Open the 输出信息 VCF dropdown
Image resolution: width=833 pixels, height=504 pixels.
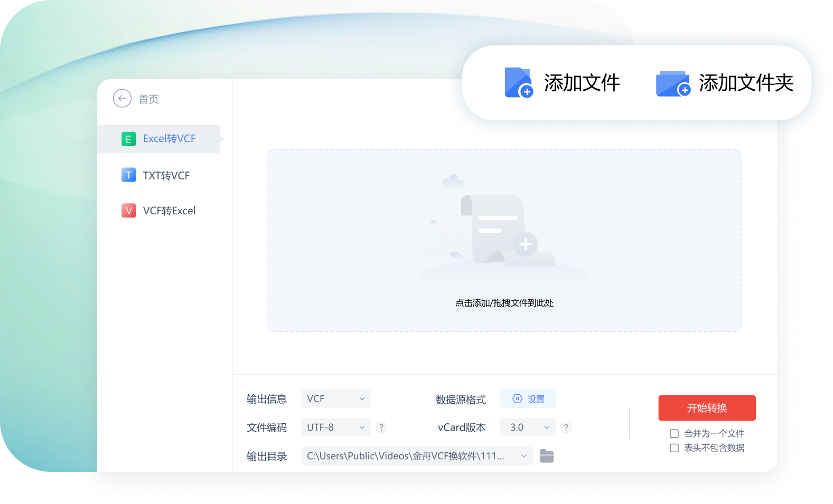coord(336,398)
